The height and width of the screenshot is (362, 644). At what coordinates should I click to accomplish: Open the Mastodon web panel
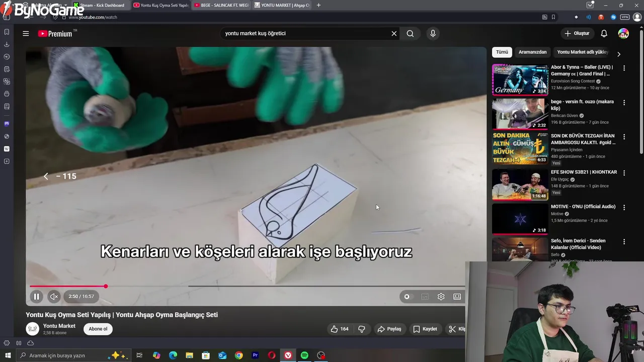click(x=7, y=124)
